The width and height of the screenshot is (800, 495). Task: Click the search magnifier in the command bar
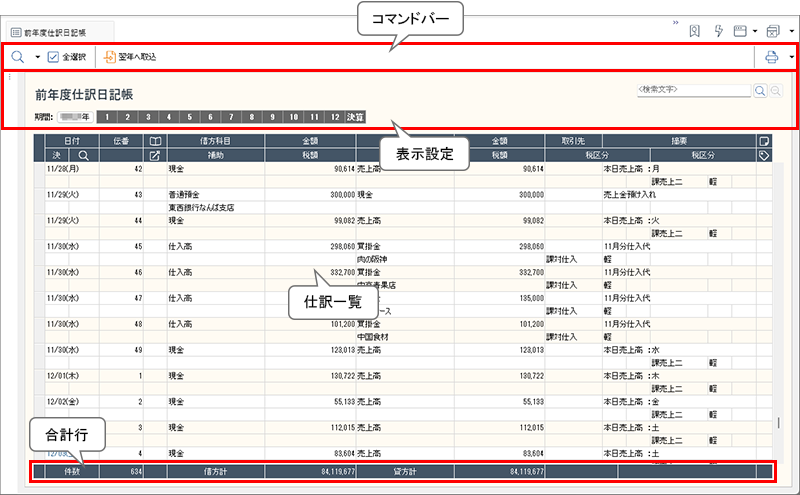pos(18,57)
